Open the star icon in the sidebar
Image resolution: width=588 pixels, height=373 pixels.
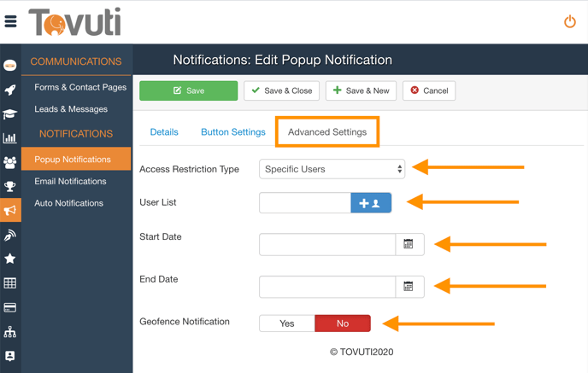click(10, 259)
